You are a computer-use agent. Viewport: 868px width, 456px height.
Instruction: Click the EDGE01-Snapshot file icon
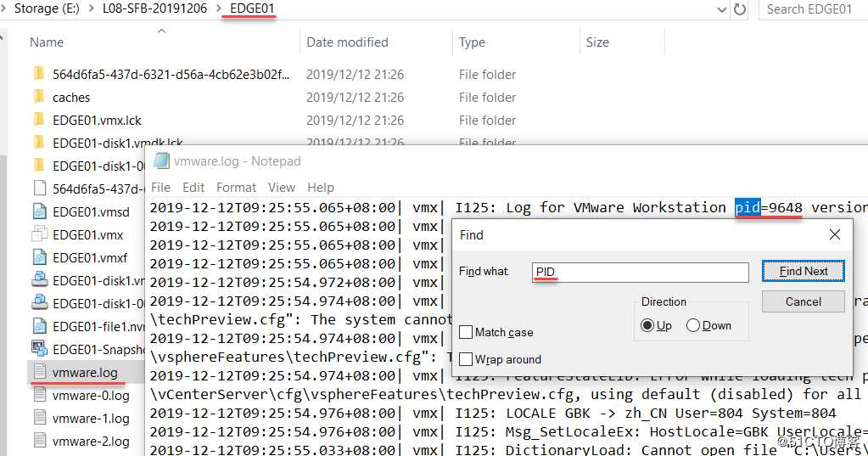[39, 349]
